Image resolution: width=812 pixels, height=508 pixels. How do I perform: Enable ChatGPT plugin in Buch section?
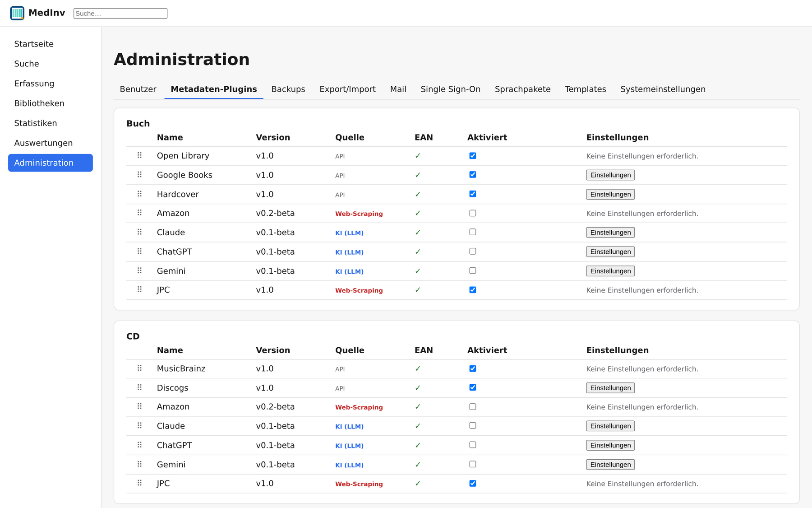click(x=473, y=252)
